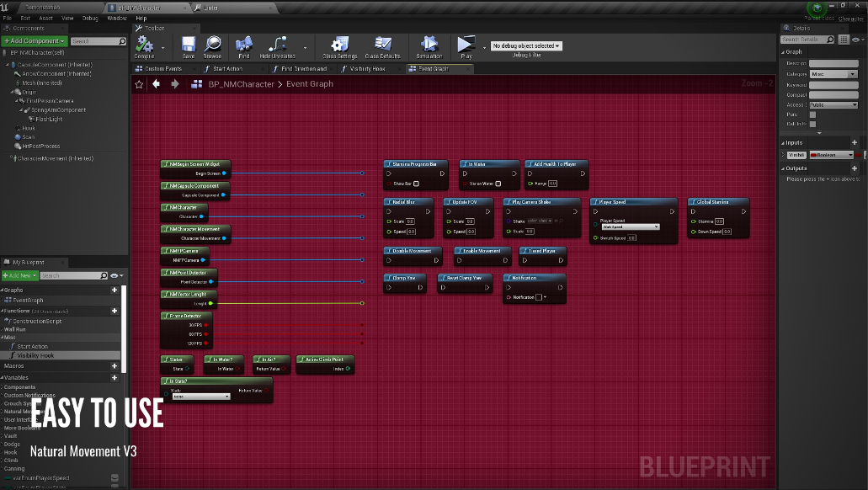Open the debug object filter dropdown
Screen dimensions: 868x490
pyautogui.click(x=526, y=46)
